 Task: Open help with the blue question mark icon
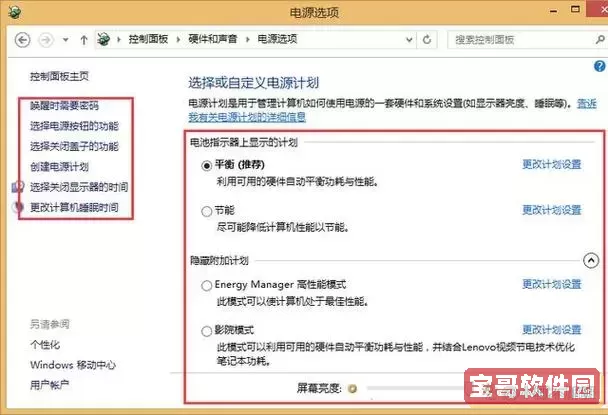pyautogui.click(x=599, y=66)
